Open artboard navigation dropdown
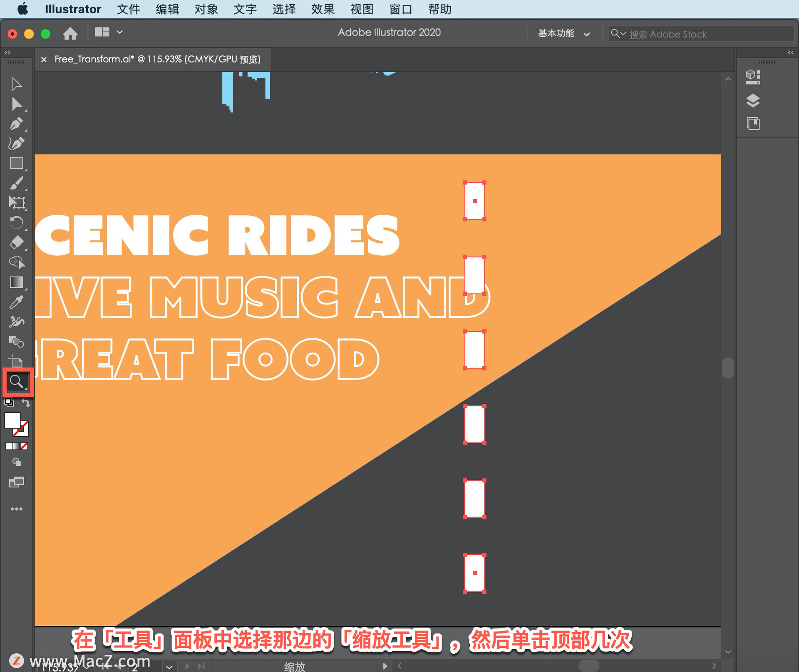Image resolution: width=799 pixels, height=672 pixels. 169,667
